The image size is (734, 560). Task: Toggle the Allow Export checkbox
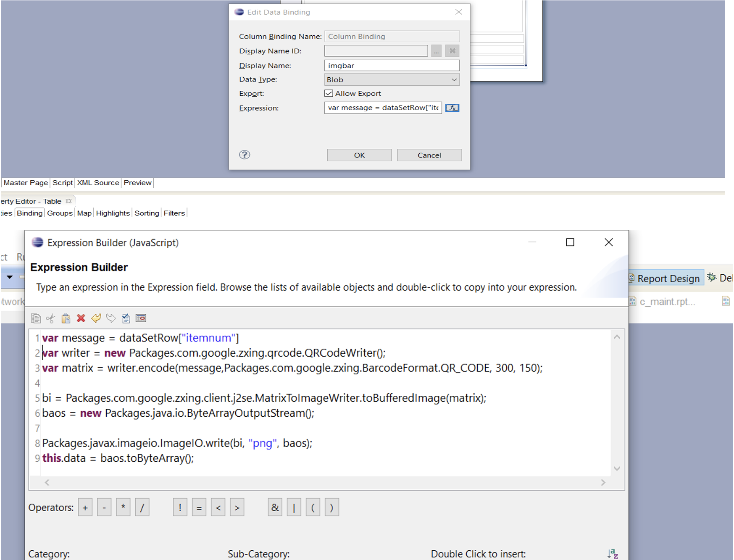329,93
